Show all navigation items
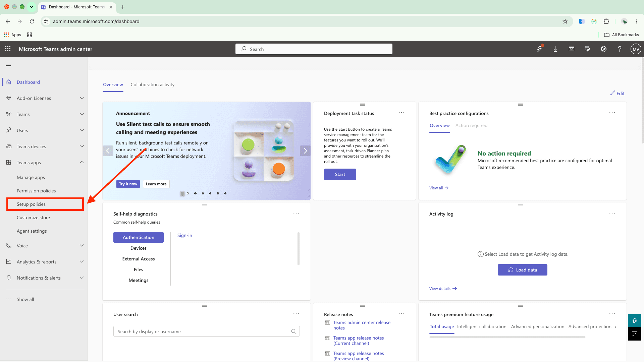Image resolution: width=644 pixels, height=362 pixels. point(25,299)
